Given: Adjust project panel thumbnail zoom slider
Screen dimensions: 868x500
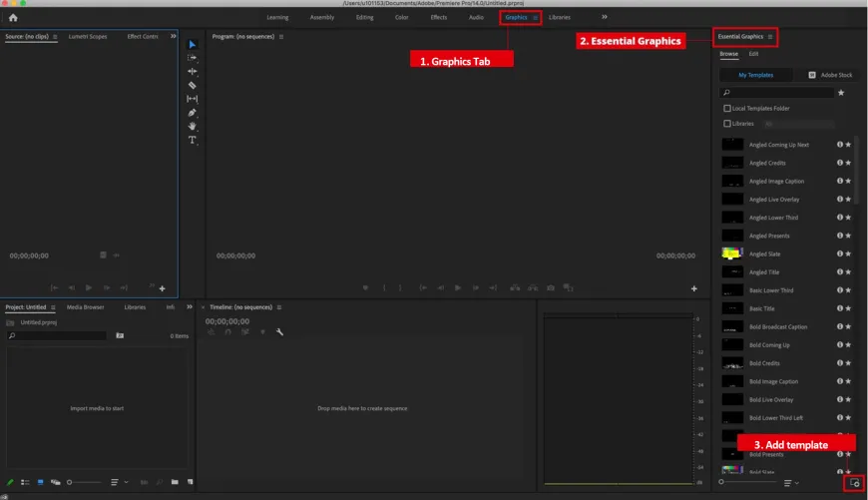Looking at the screenshot, I should point(85,482).
